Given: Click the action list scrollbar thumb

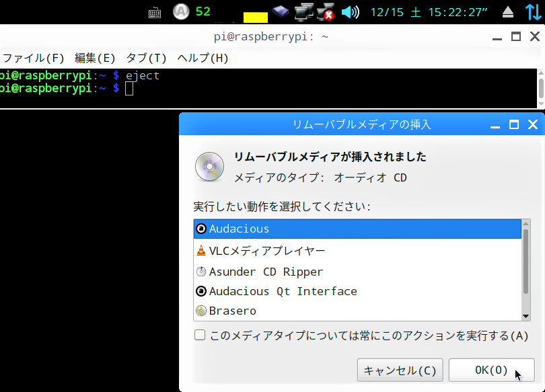Looking at the screenshot, I should [x=525, y=262].
